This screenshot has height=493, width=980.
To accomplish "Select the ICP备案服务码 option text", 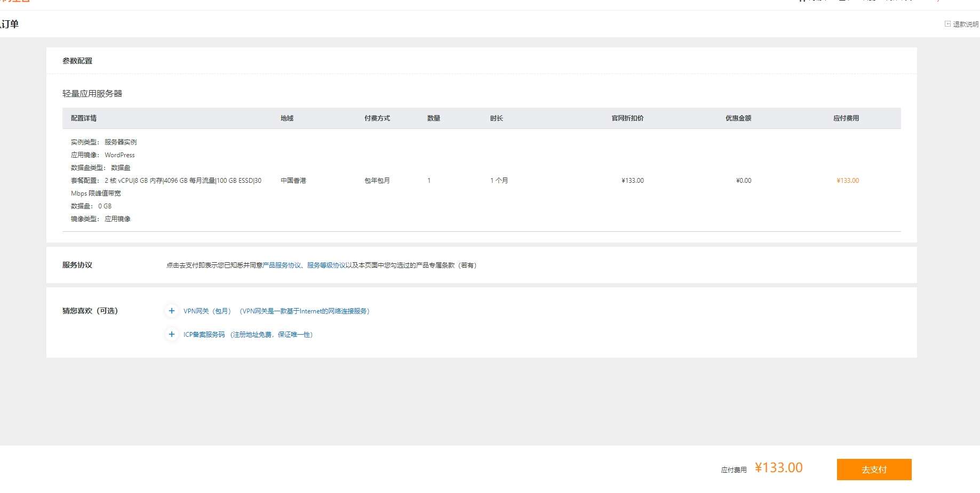I will (204, 335).
